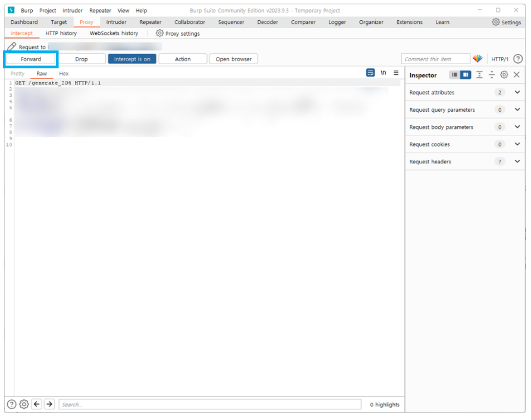Switch to the Sequencer tab
531x420 pixels.
[x=231, y=22]
